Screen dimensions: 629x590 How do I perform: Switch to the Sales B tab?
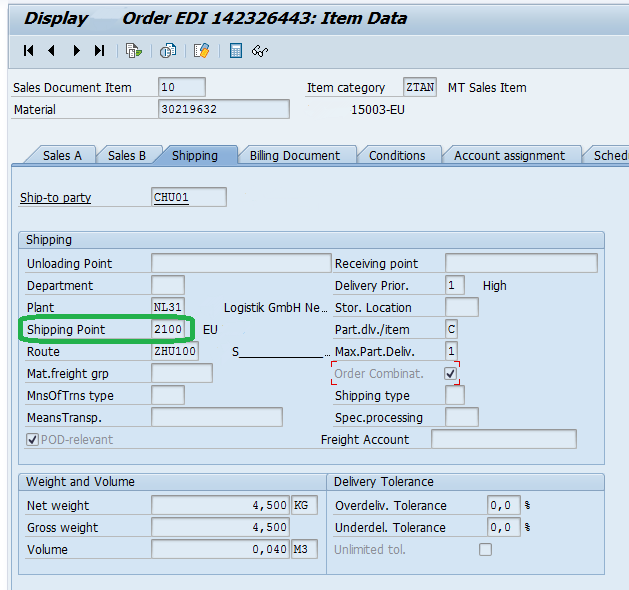[127, 156]
